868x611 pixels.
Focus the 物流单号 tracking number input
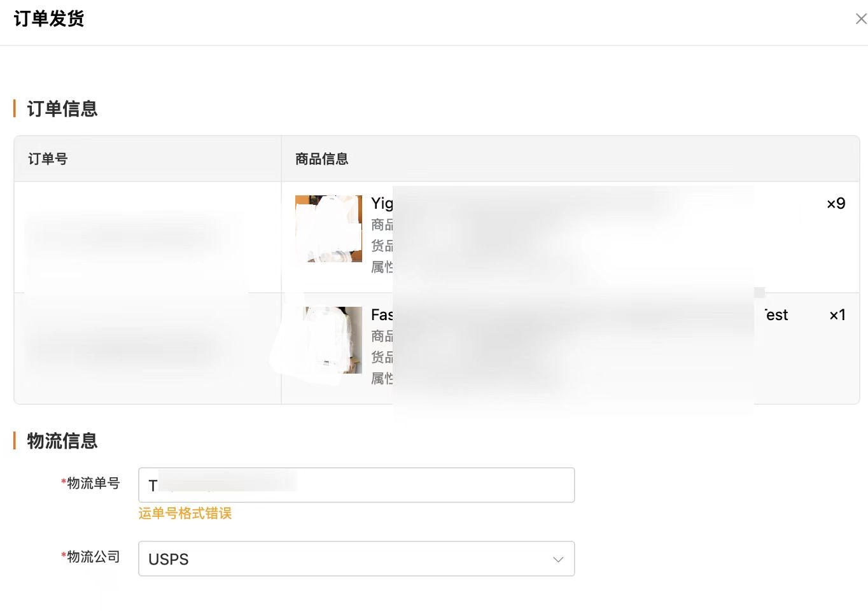[x=356, y=485]
